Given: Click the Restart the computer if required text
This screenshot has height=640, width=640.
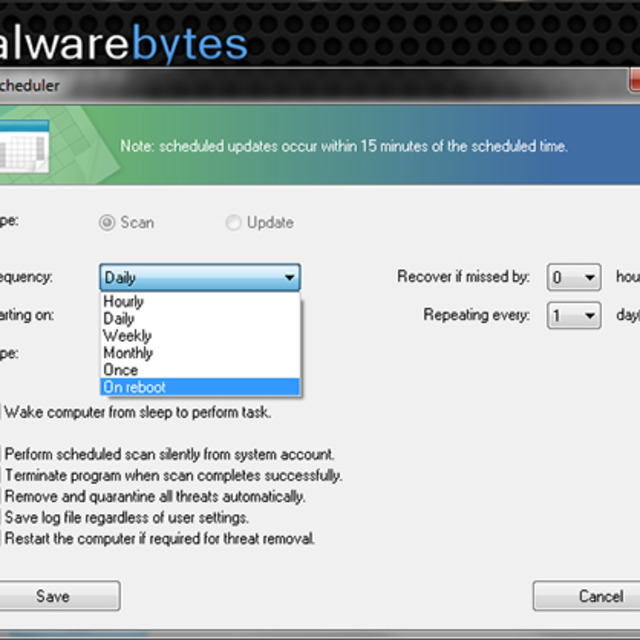Looking at the screenshot, I should (x=160, y=538).
